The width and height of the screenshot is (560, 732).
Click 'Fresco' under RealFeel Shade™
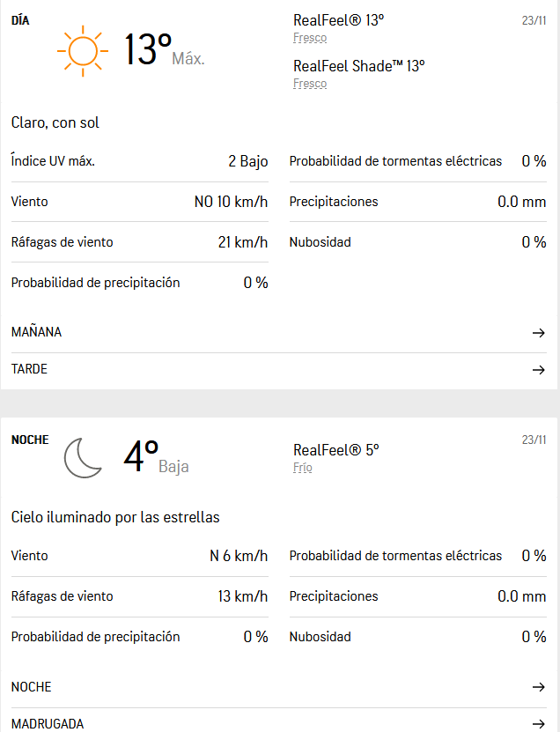click(x=310, y=84)
